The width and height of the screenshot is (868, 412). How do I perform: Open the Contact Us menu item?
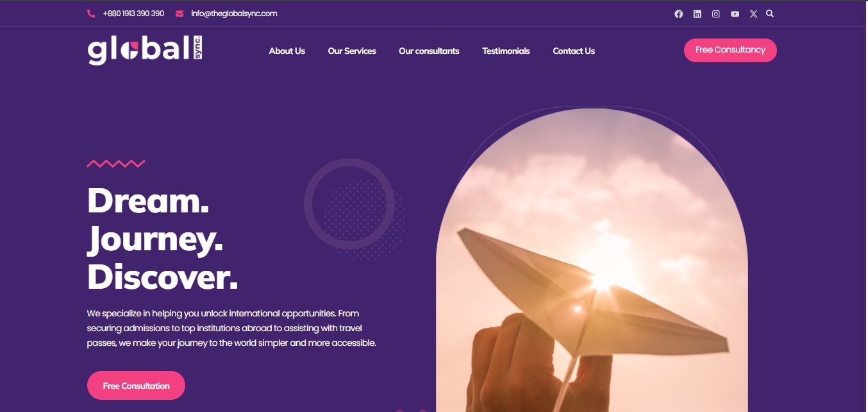tap(574, 51)
